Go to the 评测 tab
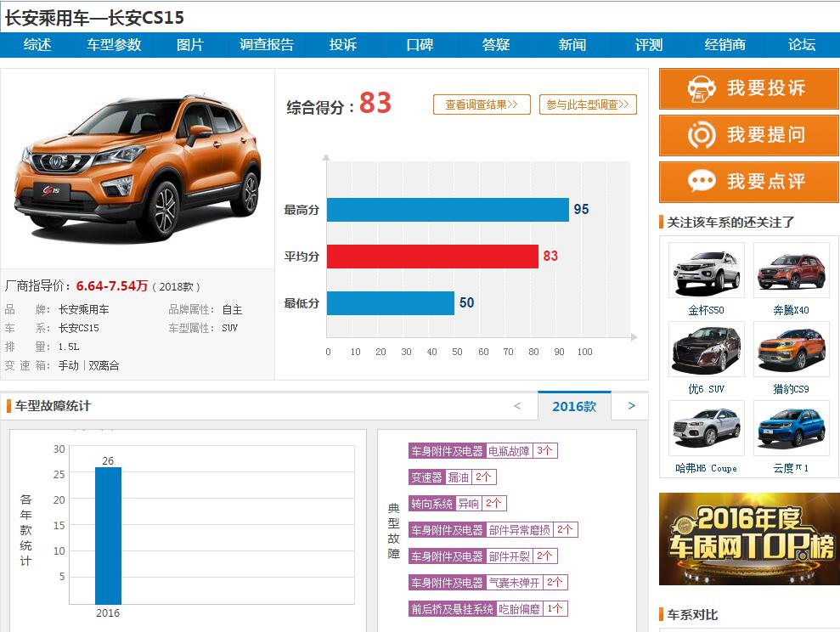 649,45
